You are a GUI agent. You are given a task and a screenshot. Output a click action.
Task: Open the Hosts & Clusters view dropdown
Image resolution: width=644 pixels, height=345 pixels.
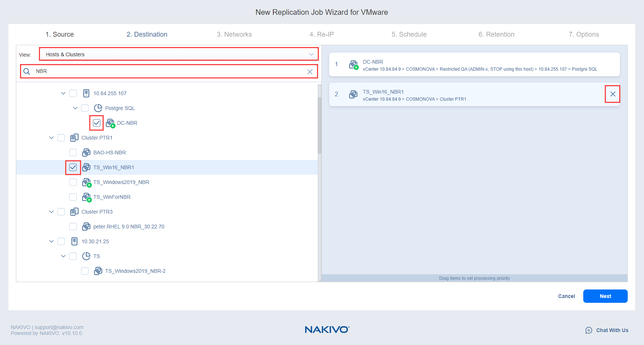178,54
